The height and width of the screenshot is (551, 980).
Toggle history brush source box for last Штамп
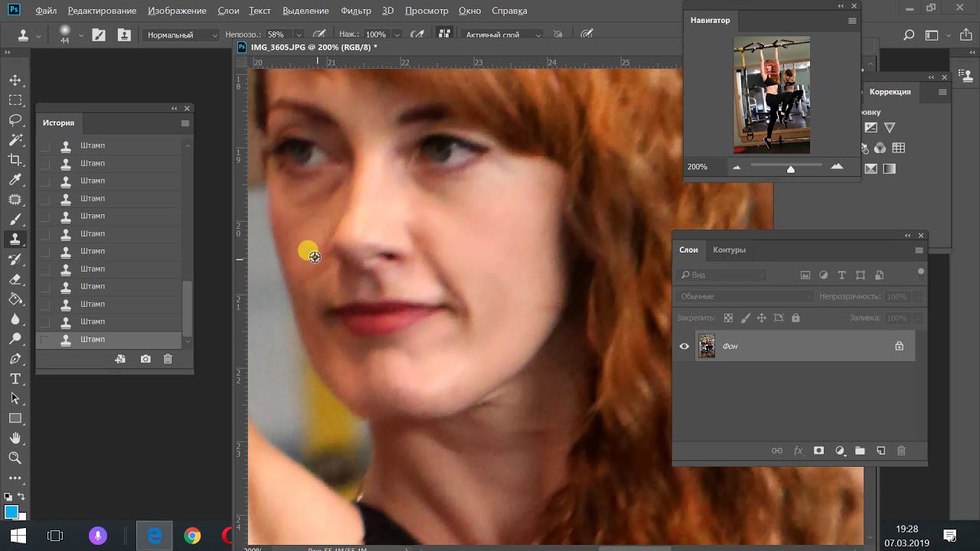(x=45, y=339)
